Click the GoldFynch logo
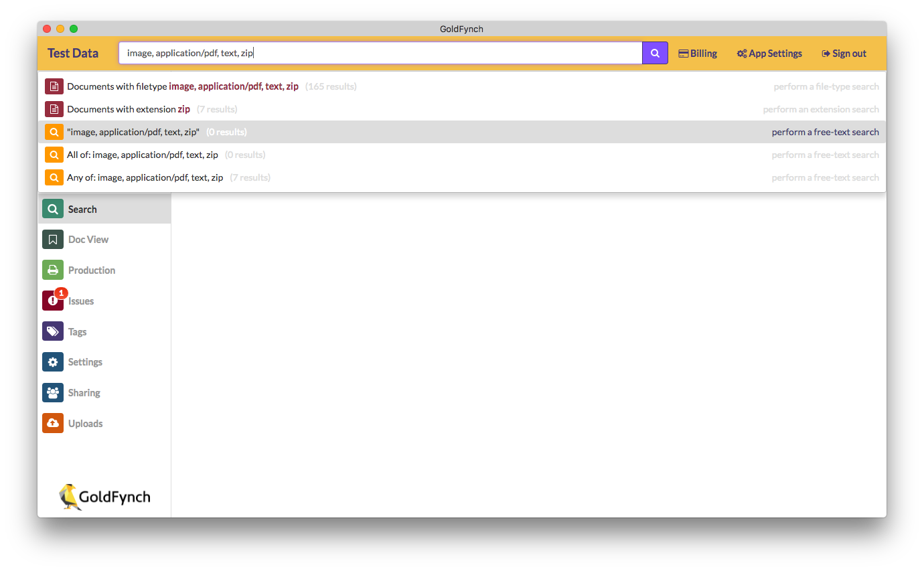 click(104, 497)
